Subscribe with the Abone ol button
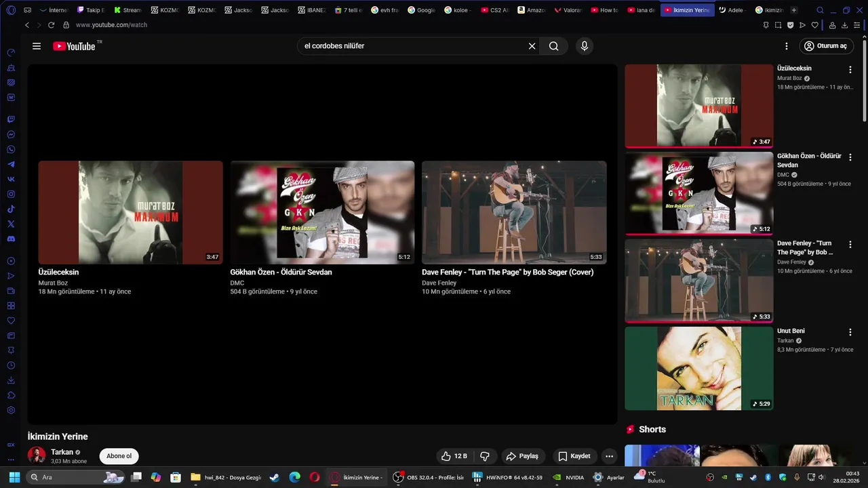Screen dimensions: 868x488 pos(119,456)
